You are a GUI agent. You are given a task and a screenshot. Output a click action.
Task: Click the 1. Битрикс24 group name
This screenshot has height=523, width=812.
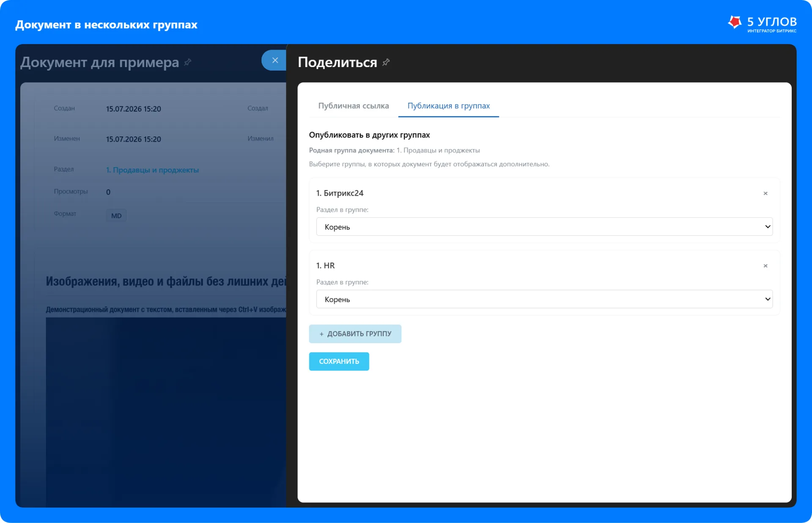[340, 193]
